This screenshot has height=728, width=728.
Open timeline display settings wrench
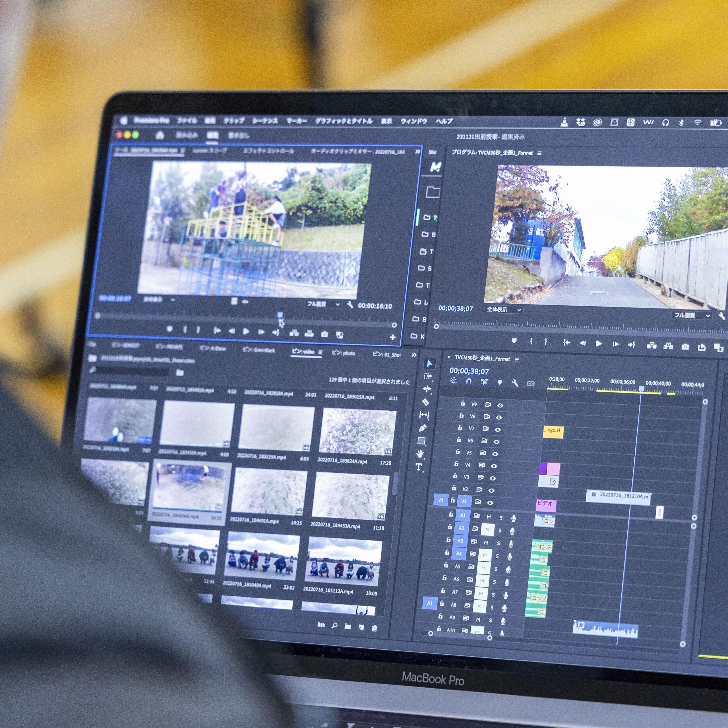click(515, 383)
